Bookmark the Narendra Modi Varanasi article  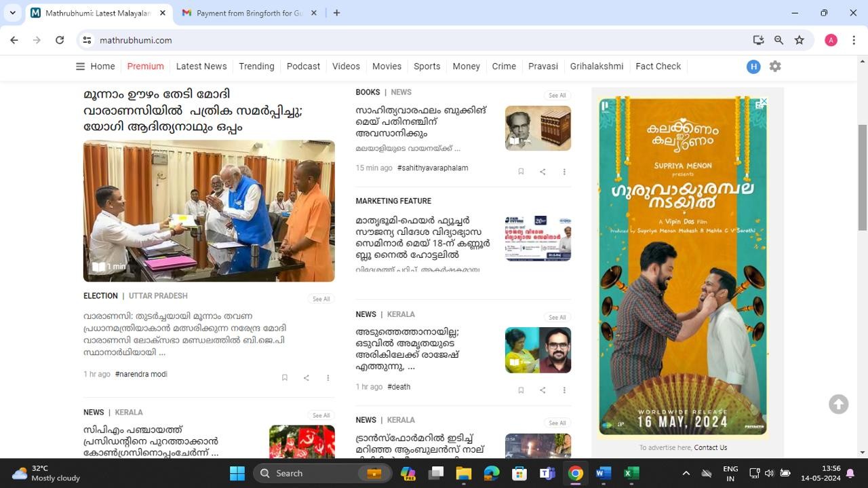pos(285,378)
